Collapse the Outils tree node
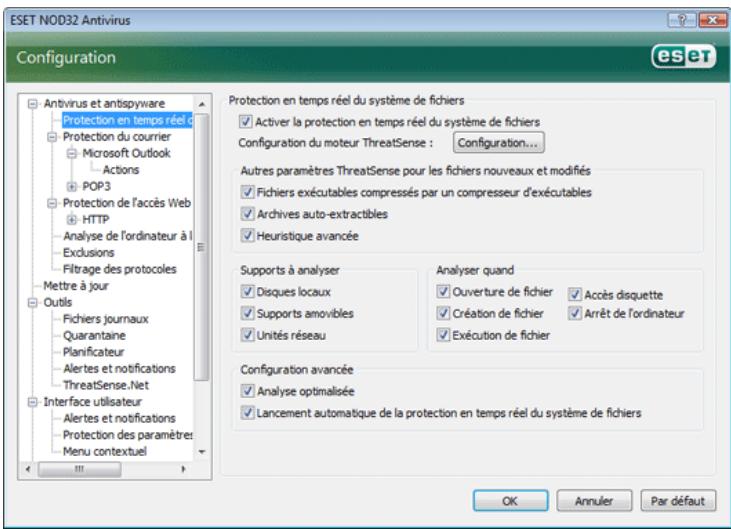731x529 pixels. point(32,302)
